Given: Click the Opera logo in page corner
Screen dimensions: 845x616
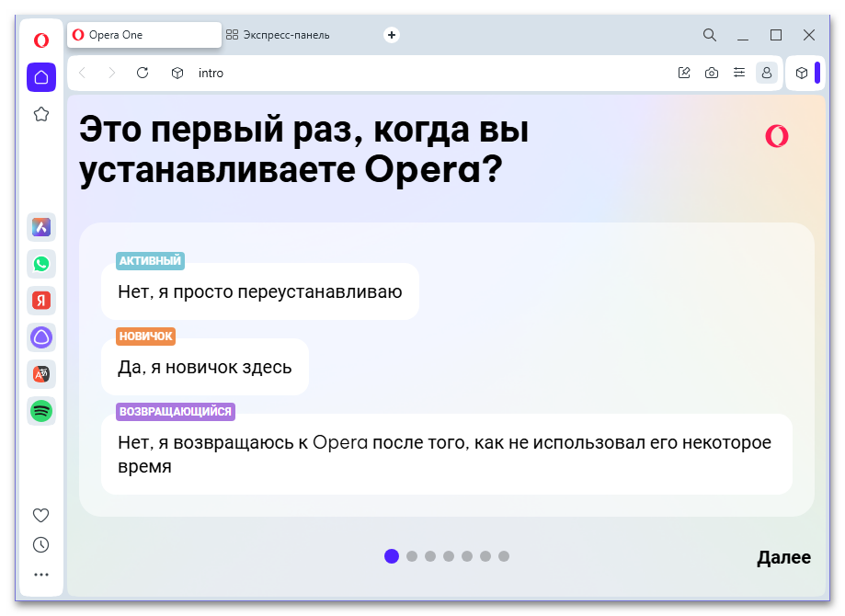Looking at the screenshot, I should point(777,136).
